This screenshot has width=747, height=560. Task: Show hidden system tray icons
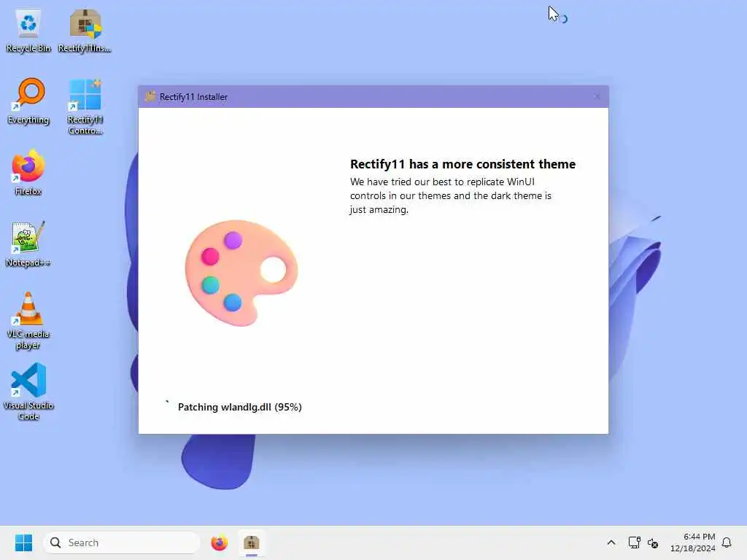tap(611, 542)
